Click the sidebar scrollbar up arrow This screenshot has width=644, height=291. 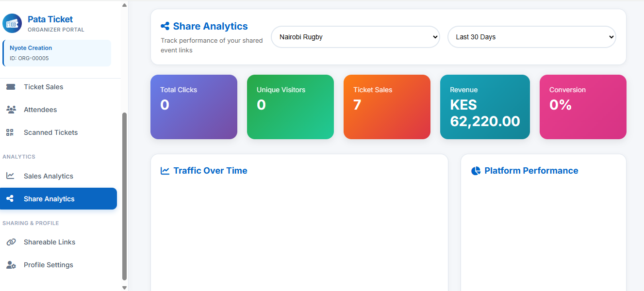point(124,5)
